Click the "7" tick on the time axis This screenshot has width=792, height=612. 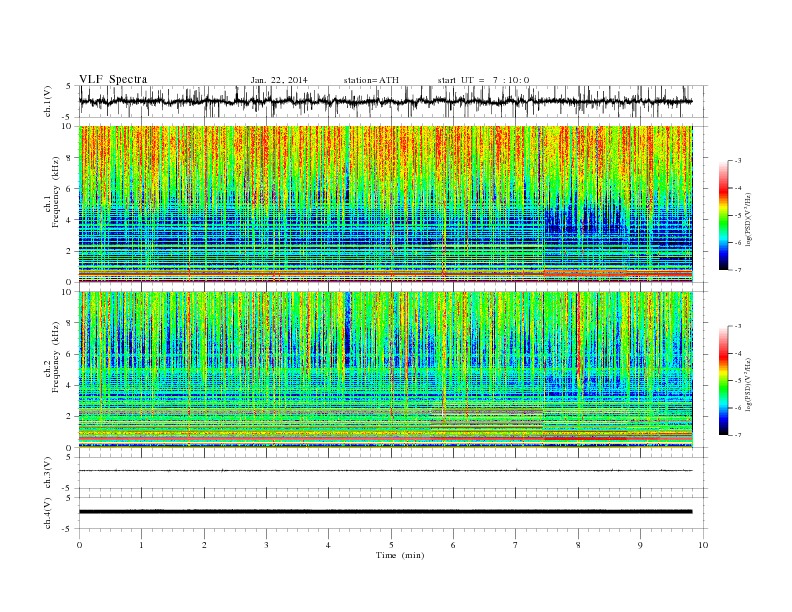pyautogui.click(x=516, y=545)
